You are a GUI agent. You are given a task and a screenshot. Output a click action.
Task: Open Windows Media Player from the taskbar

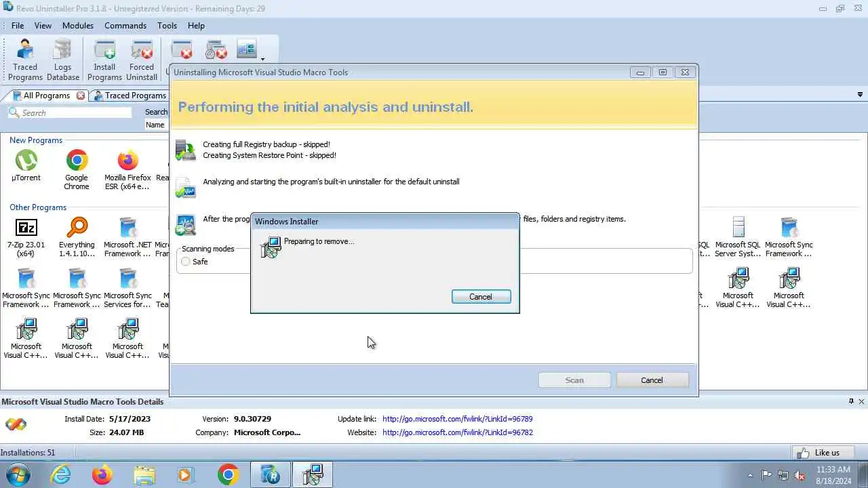(186, 474)
